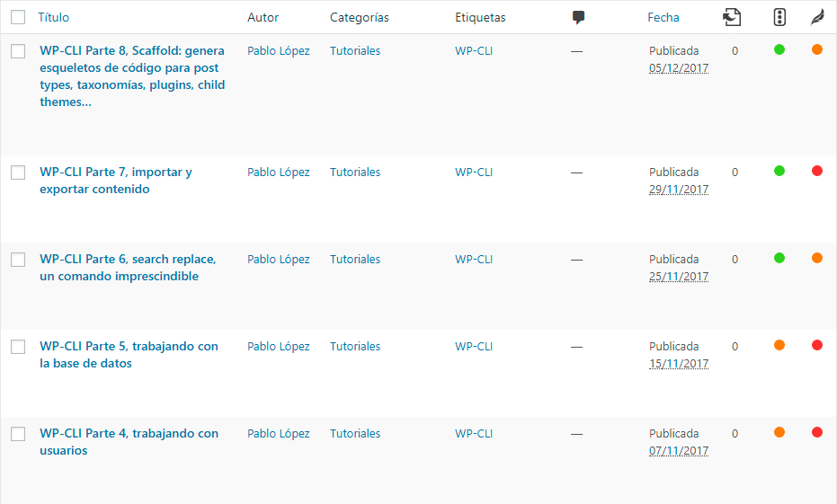Click the SEO score traffic light column icon

click(779, 17)
